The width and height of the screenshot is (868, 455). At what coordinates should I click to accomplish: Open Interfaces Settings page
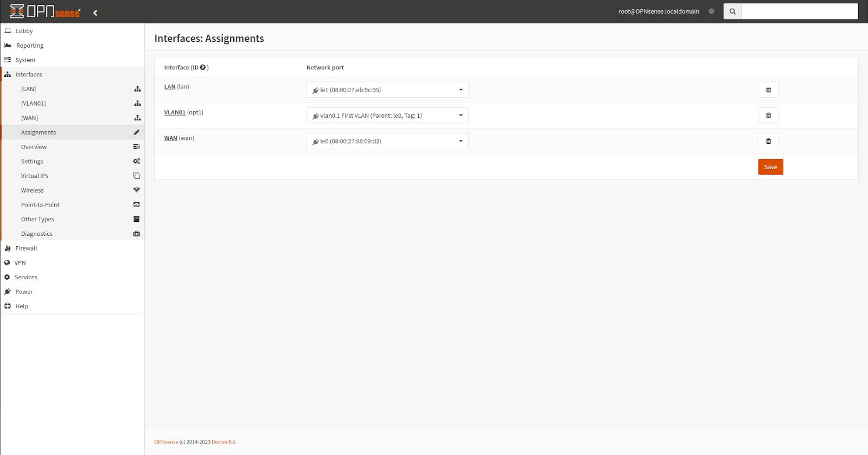point(73,161)
